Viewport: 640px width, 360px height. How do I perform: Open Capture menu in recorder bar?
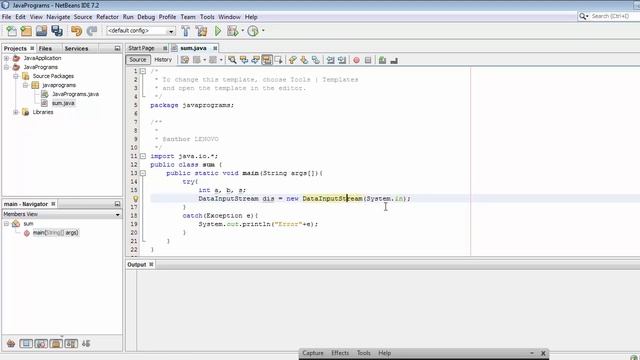point(313,353)
